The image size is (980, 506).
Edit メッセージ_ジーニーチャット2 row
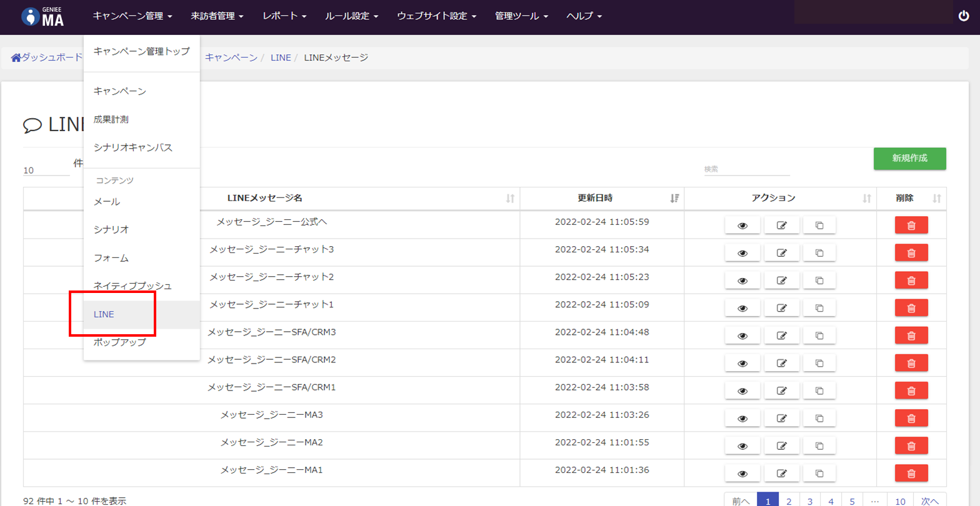coord(781,280)
